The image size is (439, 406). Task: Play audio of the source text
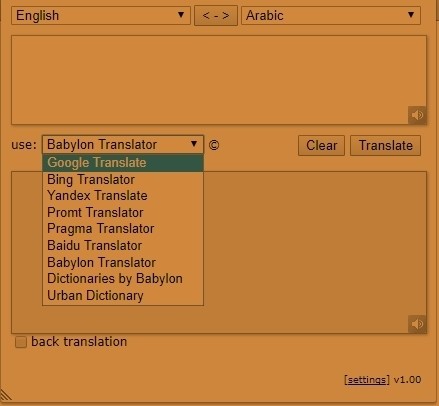tap(417, 115)
